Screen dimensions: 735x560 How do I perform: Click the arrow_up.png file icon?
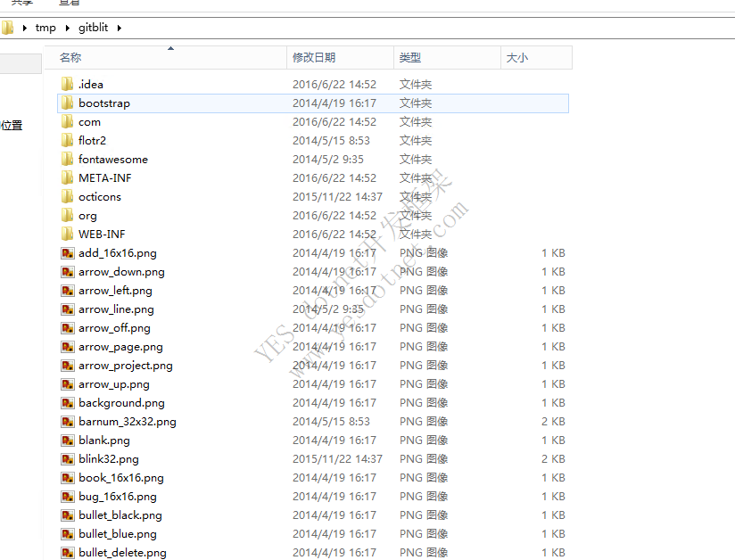click(x=68, y=384)
